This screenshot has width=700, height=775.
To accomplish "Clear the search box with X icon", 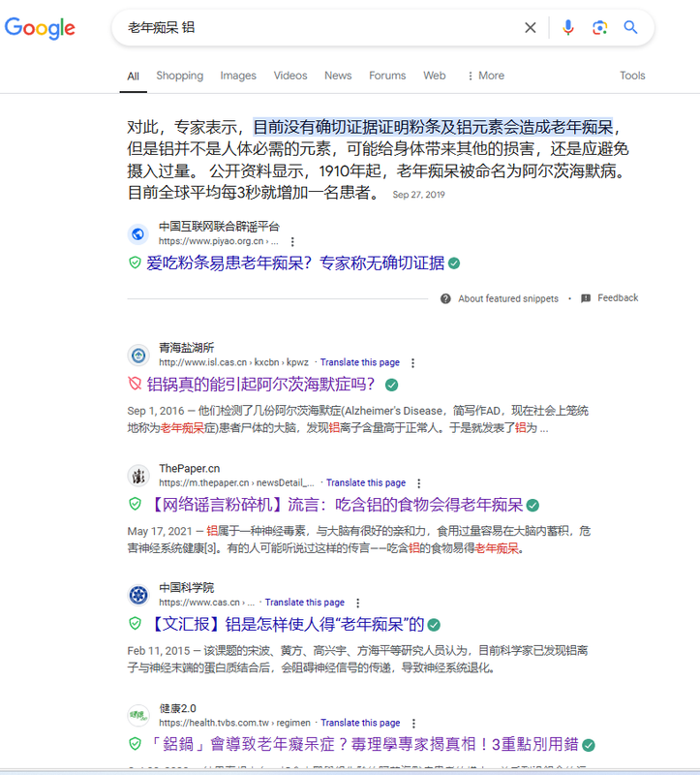I will [530, 28].
